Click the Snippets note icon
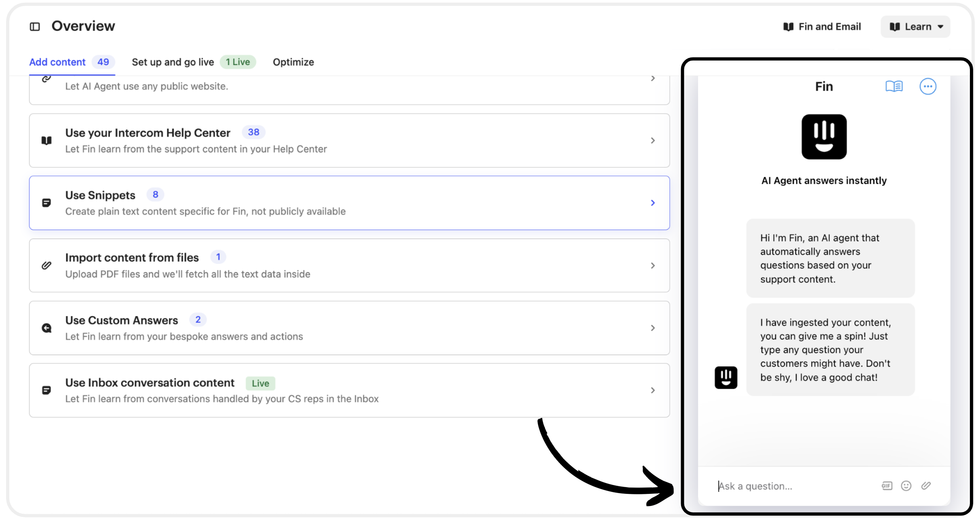The image size is (980, 523). tap(47, 203)
